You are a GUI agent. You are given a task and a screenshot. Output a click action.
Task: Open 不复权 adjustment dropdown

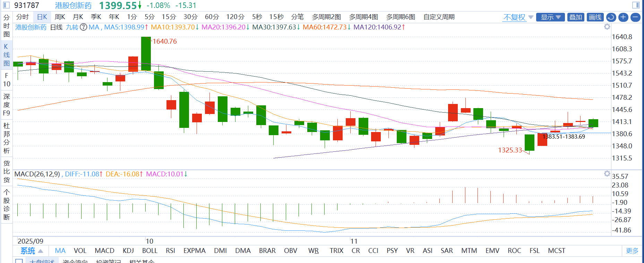[518, 17]
